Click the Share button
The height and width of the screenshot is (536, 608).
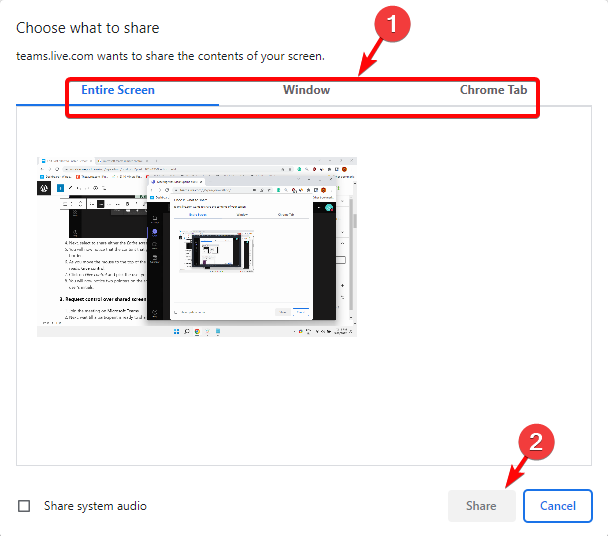(x=481, y=506)
